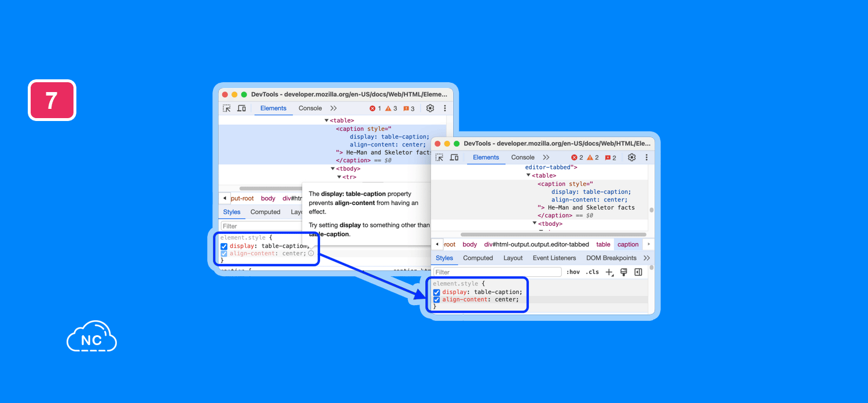Toggle display: table-caption checkbox in left window
This screenshot has height=403, width=868.
click(224, 246)
